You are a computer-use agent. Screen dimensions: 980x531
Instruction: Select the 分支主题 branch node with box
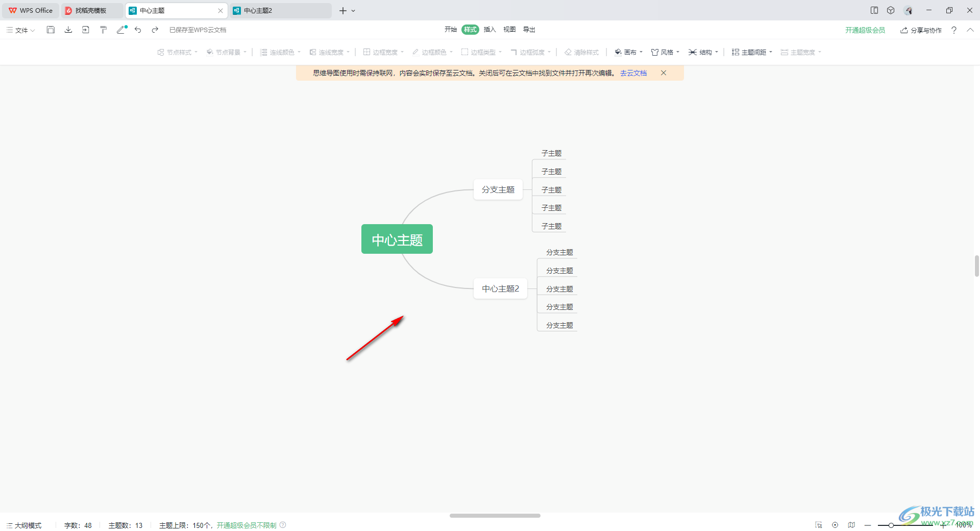(x=498, y=189)
